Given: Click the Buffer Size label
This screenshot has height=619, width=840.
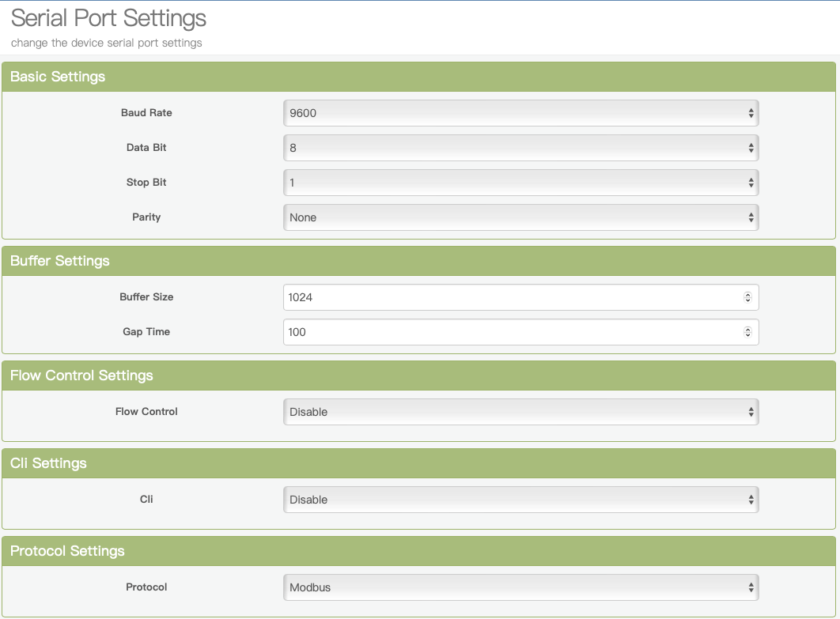Looking at the screenshot, I should [146, 296].
